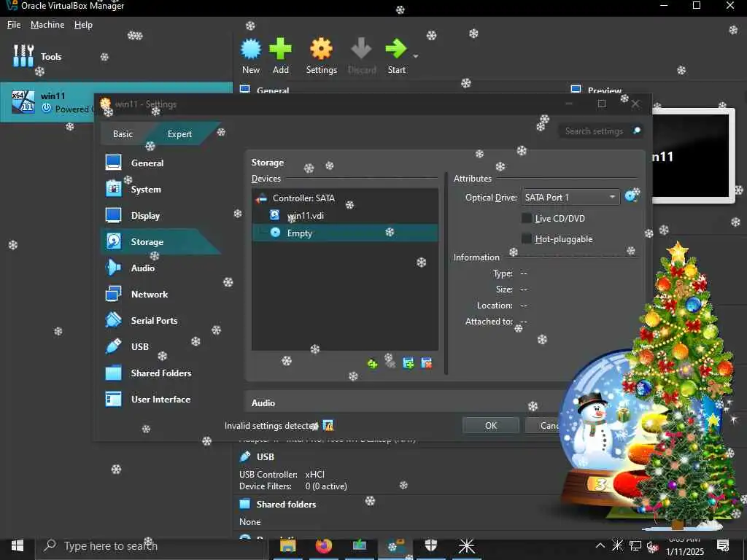Open the General settings category
The width and height of the screenshot is (747, 560).
point(147,163)
